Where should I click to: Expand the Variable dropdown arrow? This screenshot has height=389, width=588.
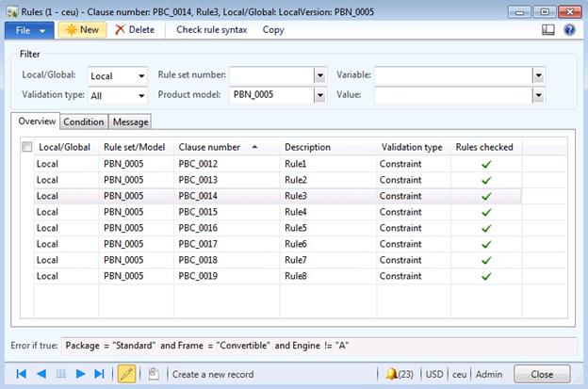[538, 75]
